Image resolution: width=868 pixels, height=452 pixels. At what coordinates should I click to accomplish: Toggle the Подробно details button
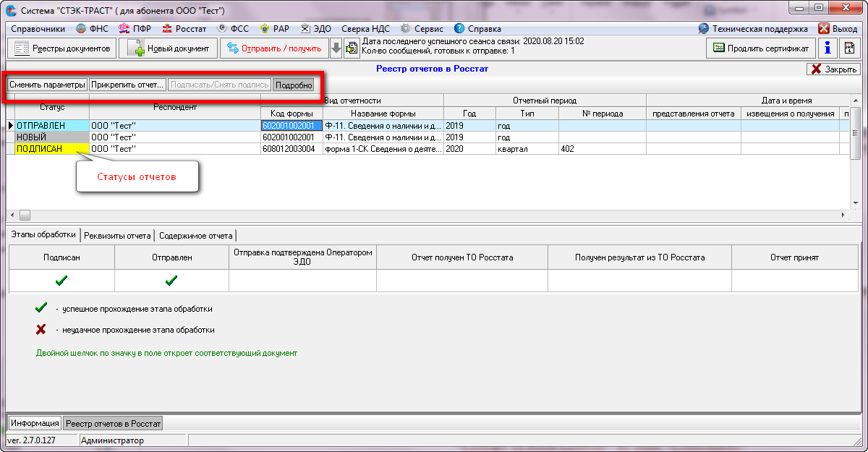pyautogui.click(x=294, y=85)
